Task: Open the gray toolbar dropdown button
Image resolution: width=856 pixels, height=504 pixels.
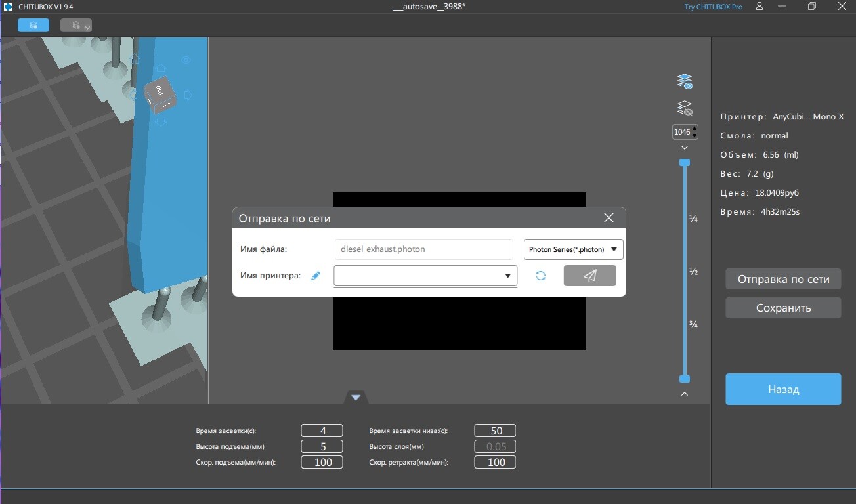Action: pyautogui.click(x=76, y=25)
